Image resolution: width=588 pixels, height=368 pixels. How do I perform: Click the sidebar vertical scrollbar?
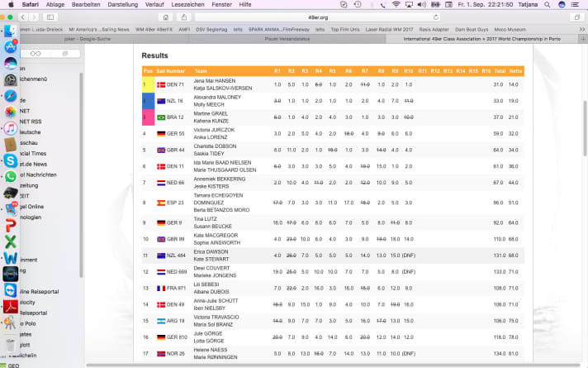[x=81, y=175]
